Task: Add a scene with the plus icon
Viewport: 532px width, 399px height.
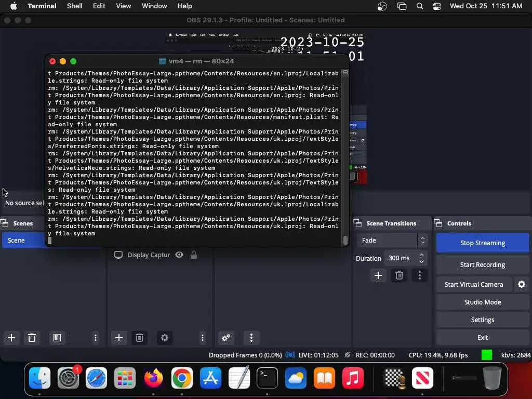Action: pyautogui.click(x=11, y=338)
